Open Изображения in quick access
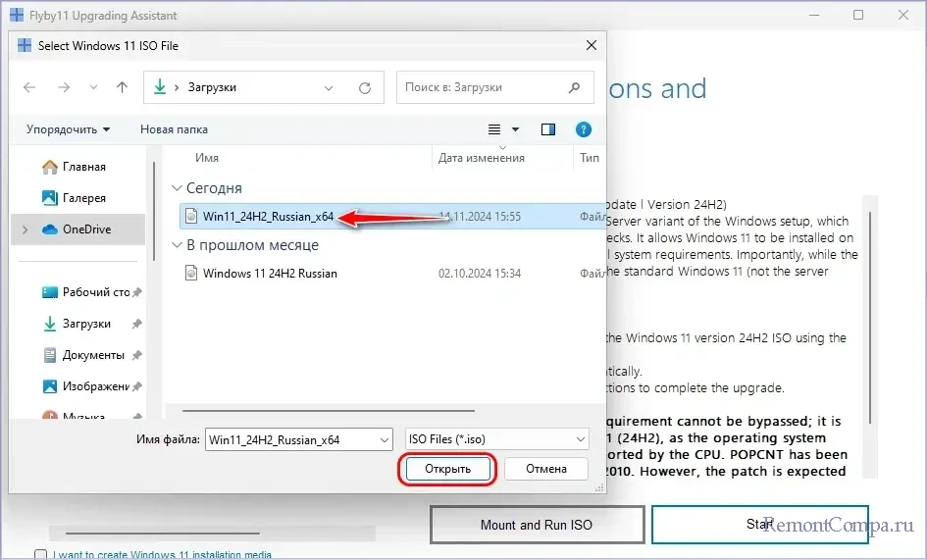The width and height of the screenshot is (927, 560). [85, 386]
